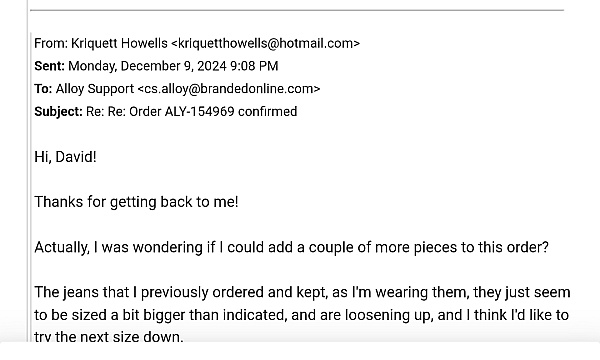The image size is (600, 360).
Task: Click the From: label in header
Action: coord(51,43)
